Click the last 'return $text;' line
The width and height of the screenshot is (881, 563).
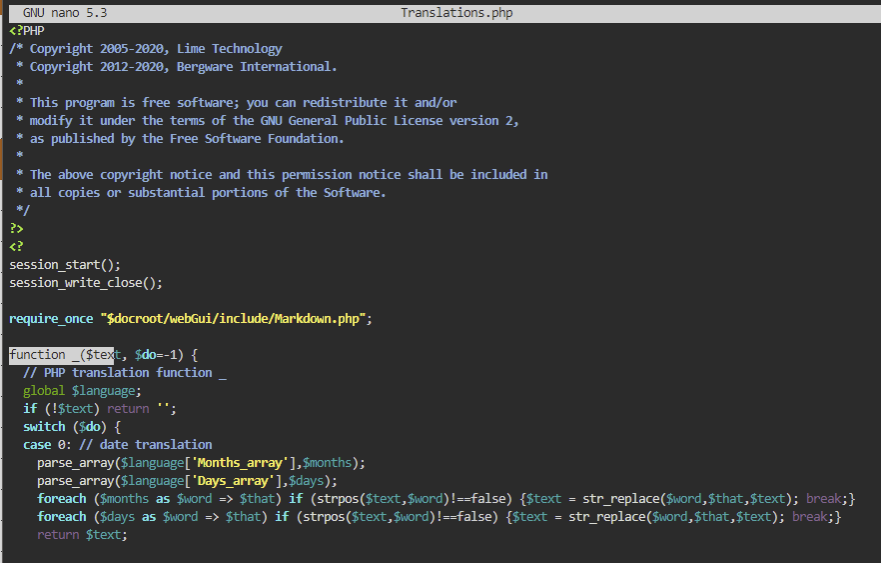pyautogui.click(x=82, y=534)
